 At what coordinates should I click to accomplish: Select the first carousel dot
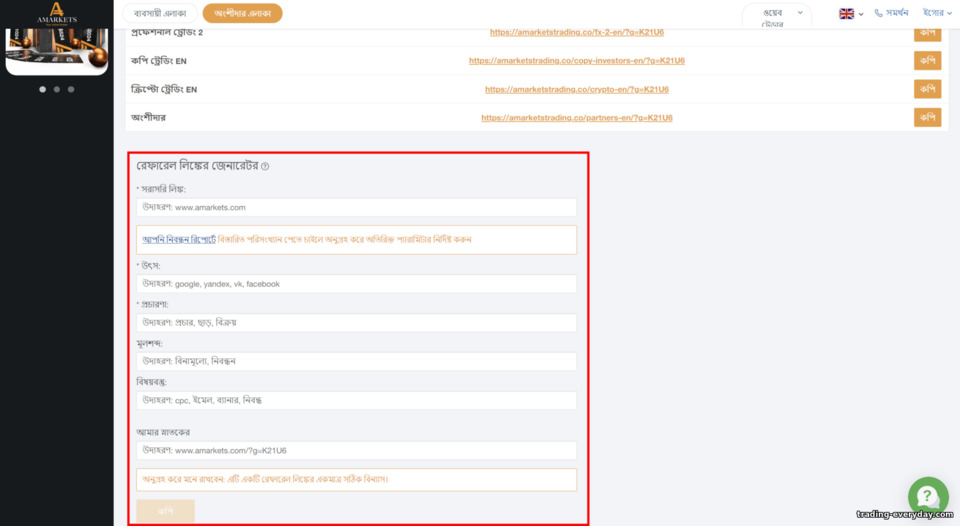click(x=42, y=89)
